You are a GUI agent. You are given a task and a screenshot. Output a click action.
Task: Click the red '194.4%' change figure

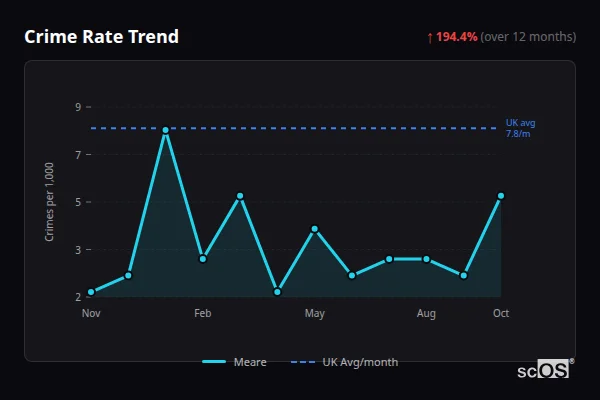(457, 37)
